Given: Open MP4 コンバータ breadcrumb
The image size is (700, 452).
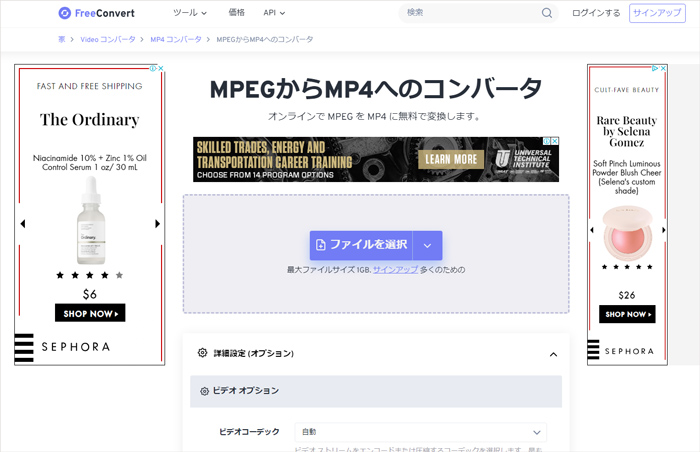Looking at the screenshot, I should (x=176, y=39).
